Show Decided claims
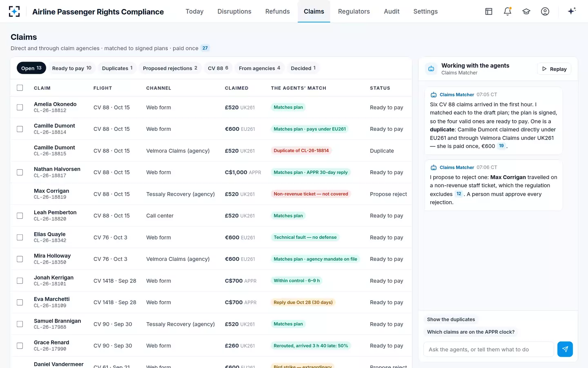 tap(303, 68)
